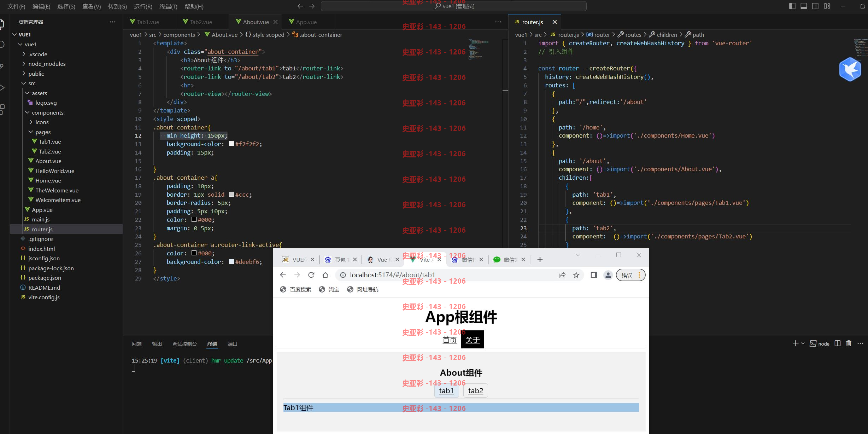Open the 文件(F) menu

coord(16,6)
